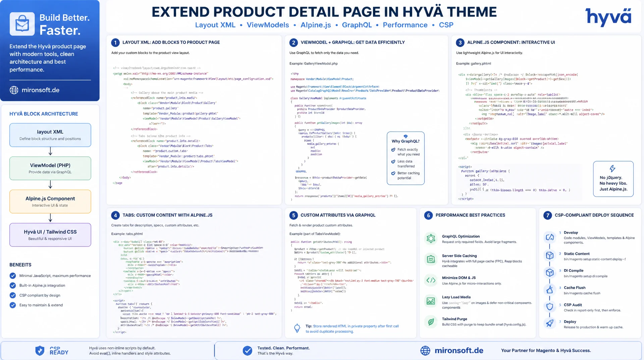Click heading 'CSP-COMPLIANT DEPLOY SEQUENCE'
Screen dimensions: 644x360
pos(594,215)
